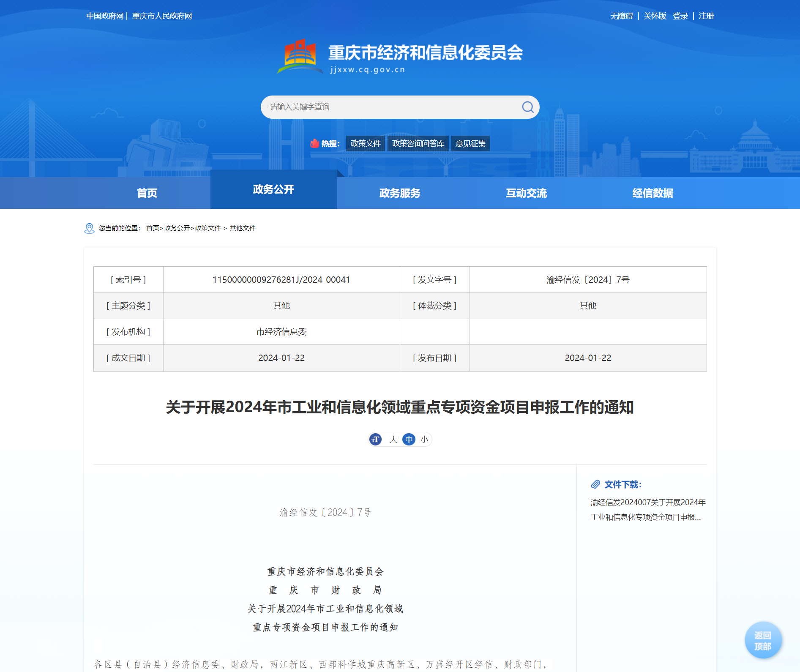Open the 渝经信发2024007 attachment link

(647, 510)
